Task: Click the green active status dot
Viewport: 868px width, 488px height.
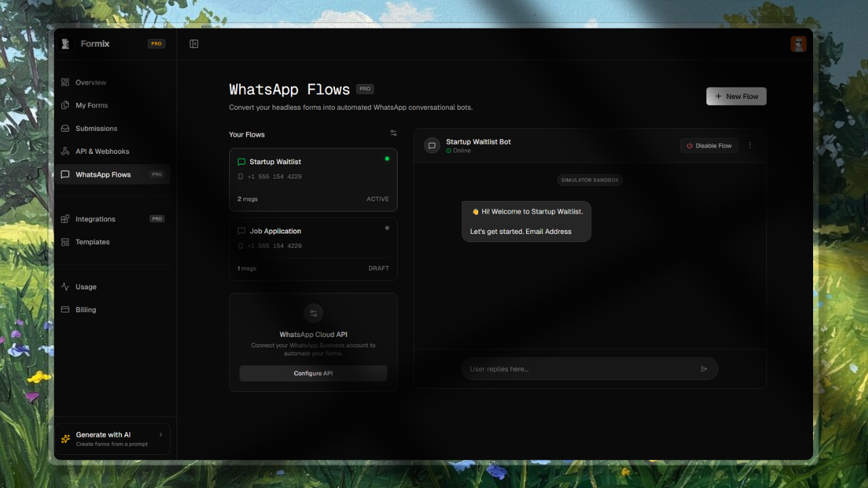Action: click(387, 159)
